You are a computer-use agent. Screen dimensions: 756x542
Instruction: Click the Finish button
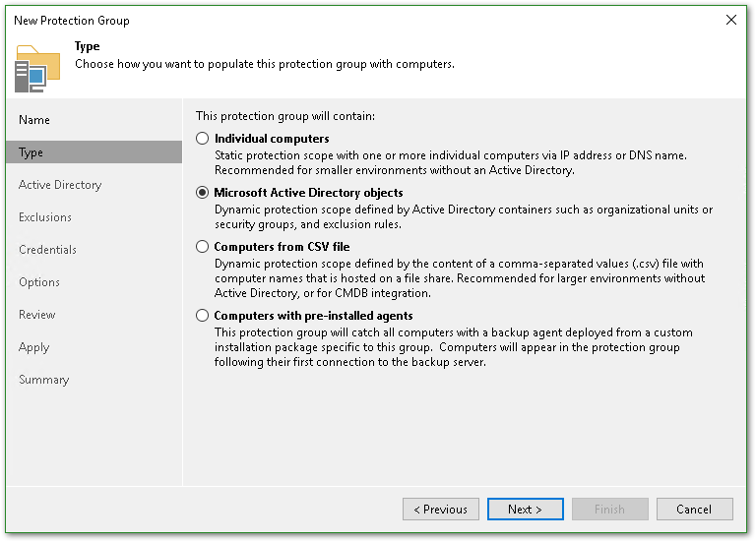(609, 510)
